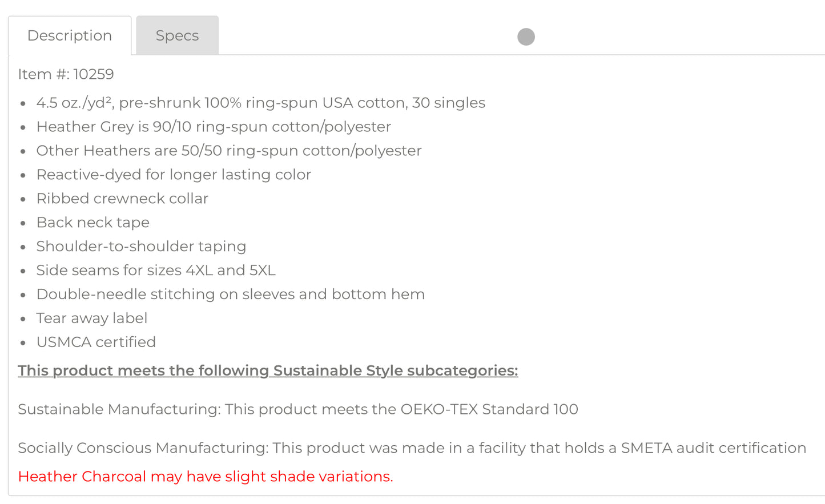The height and width of the screenshot is (504, 825).
Task: Click the Back neck tape bullet
Action: point(93,223)
